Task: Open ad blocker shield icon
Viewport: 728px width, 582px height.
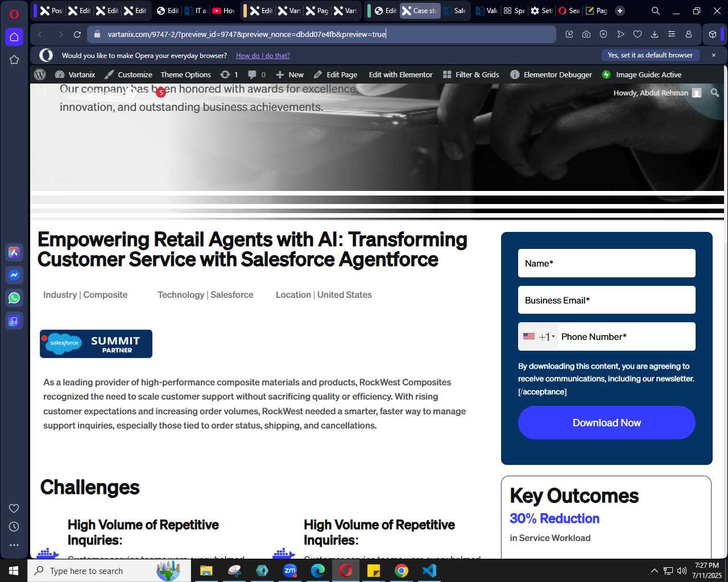Action: [603, 35]
